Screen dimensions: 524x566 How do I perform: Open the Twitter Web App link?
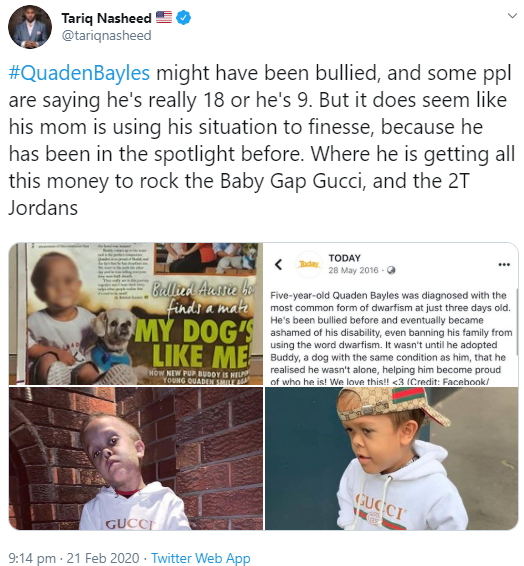click(201, 558)
